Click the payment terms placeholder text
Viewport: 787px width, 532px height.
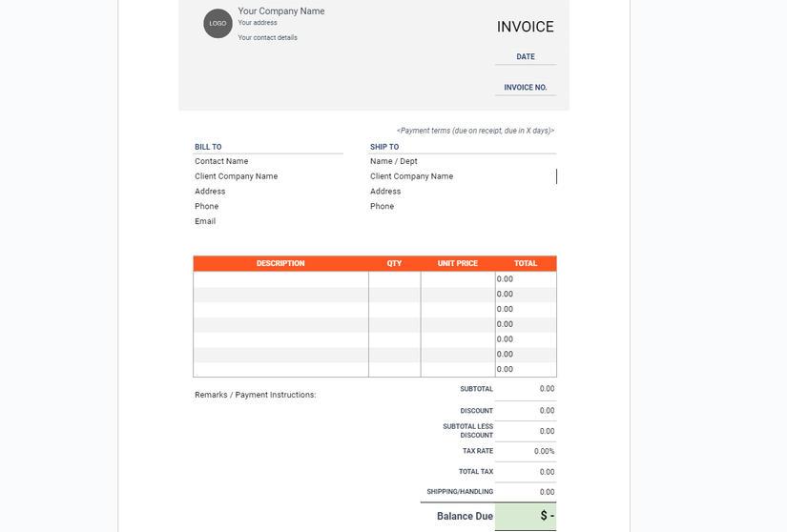tap(475, 131)
